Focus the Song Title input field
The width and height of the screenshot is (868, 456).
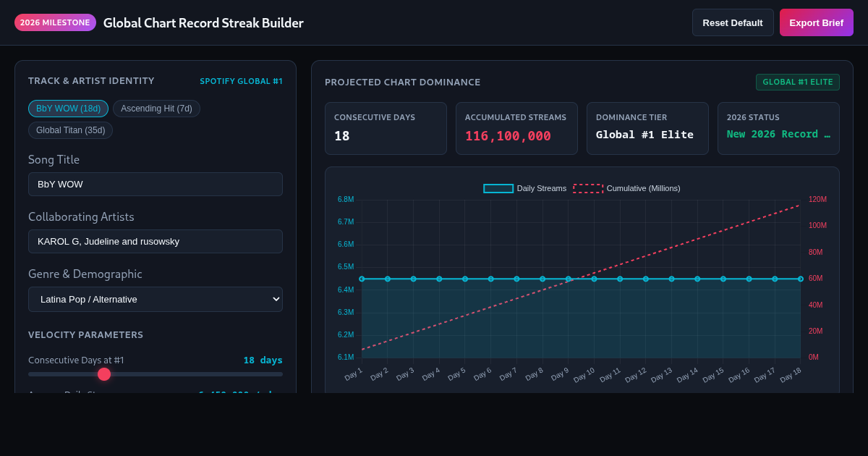pos(156,184)
